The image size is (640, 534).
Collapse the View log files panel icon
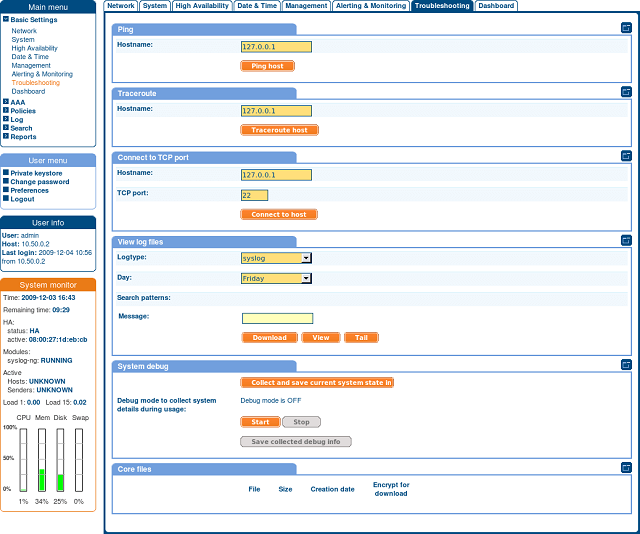(x=626, y=240)
